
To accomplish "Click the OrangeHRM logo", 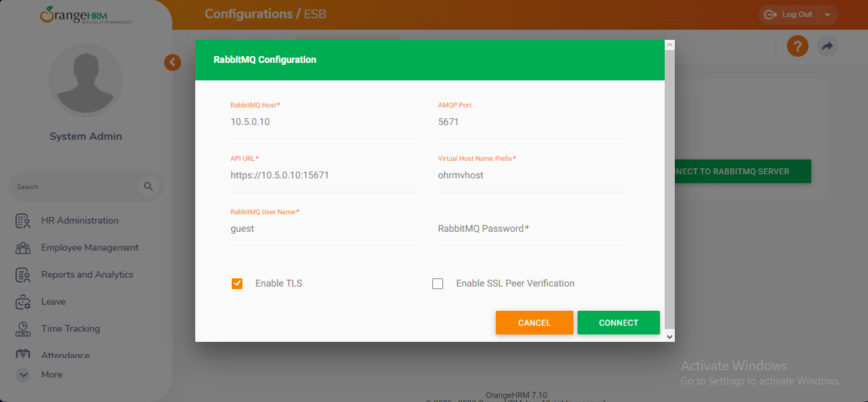I will pyautogui.click(x=86, y=15).
